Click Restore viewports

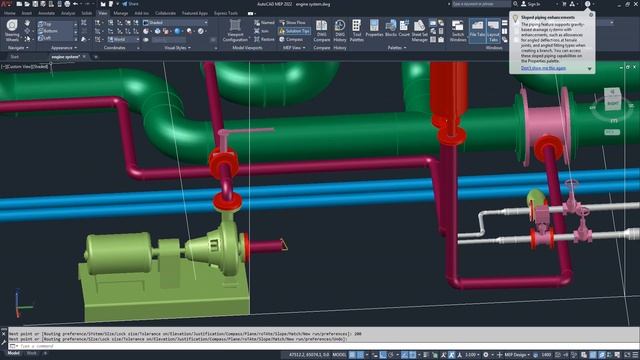coord(264,39)
